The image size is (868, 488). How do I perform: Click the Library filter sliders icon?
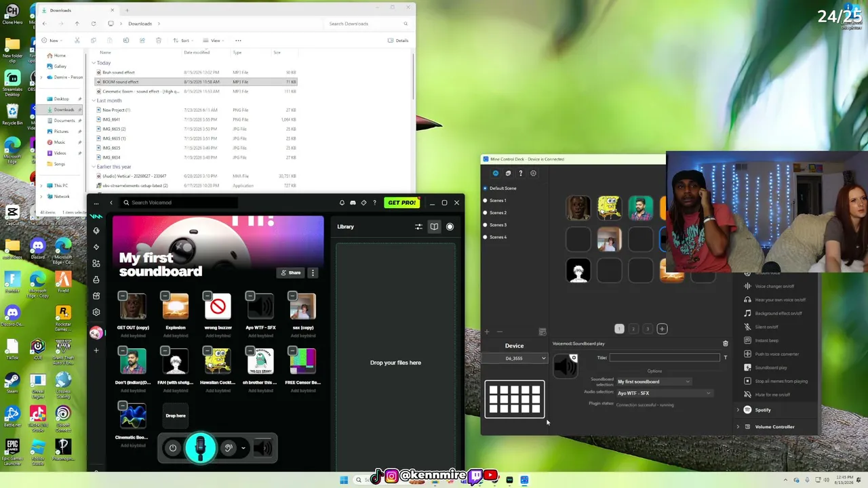(x=418, y=227)
